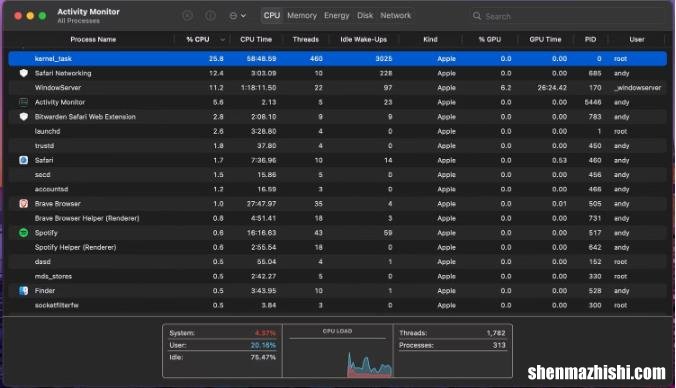Image resolution: width=676 pixels, height=388 pixels.
Task: Click the Processes 313 count
Action: [499, 345]
